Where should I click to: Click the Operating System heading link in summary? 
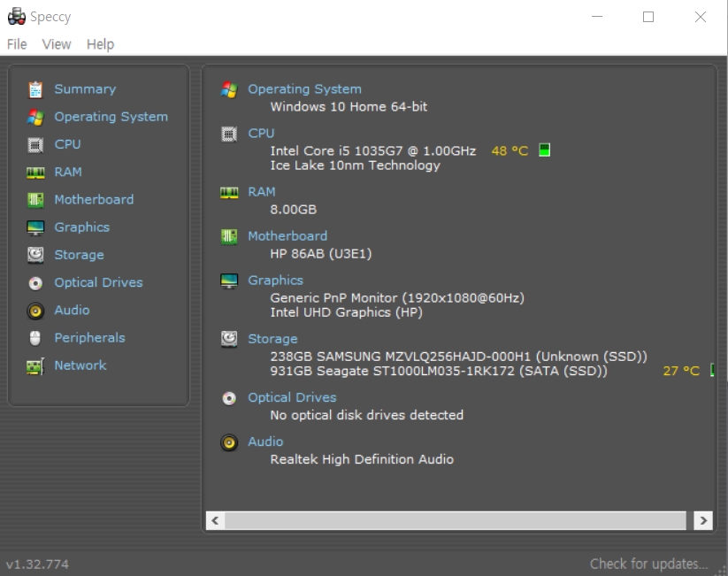[x=304, y=89]
